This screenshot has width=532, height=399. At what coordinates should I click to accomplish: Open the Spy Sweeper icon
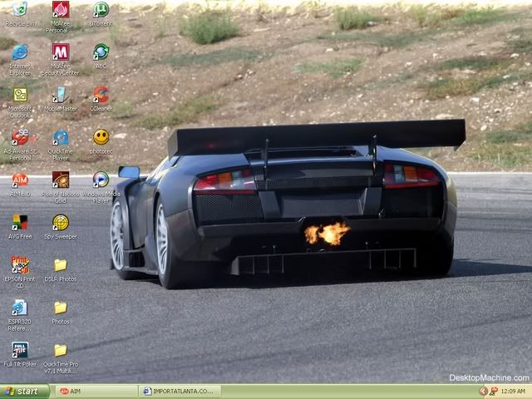pyautogui.click(x=61, y=222)
